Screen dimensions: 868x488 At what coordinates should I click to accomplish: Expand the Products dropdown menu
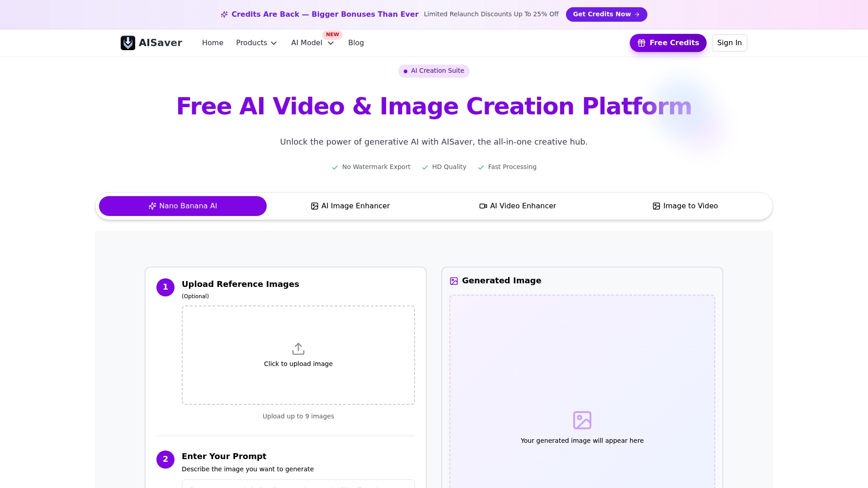click(256, 43)
